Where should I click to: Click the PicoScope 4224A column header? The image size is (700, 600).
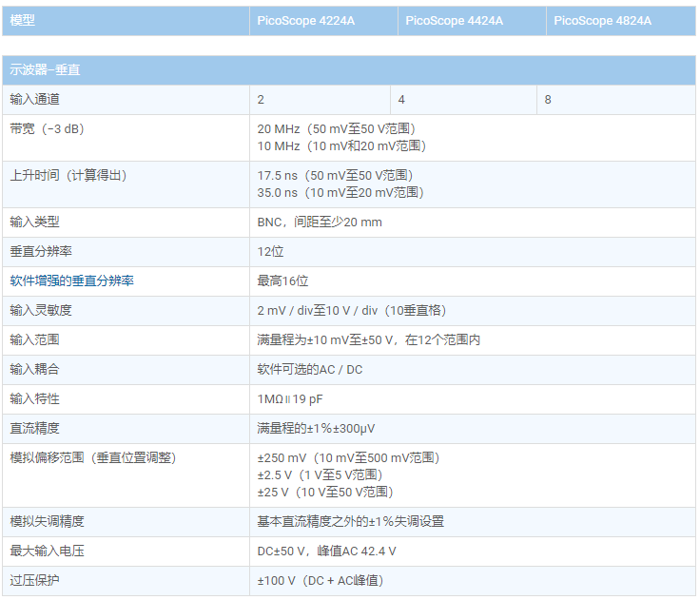305,20
